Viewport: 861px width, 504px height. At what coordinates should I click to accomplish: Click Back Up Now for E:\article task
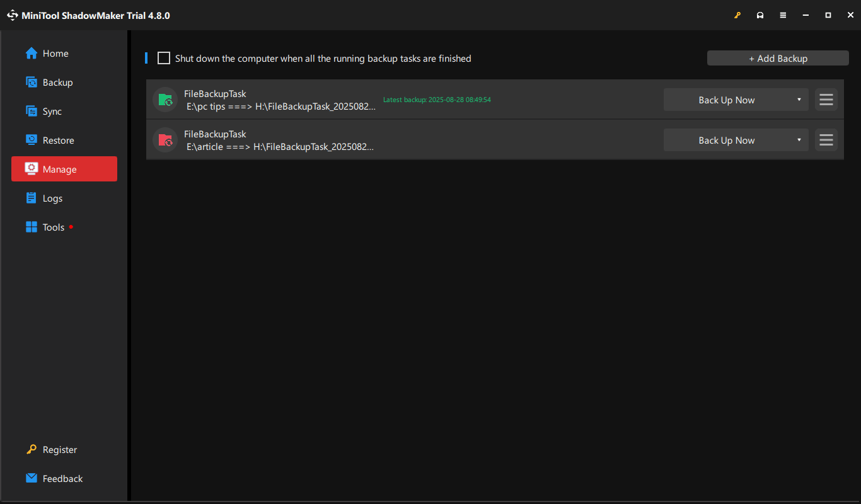(727, 140)
